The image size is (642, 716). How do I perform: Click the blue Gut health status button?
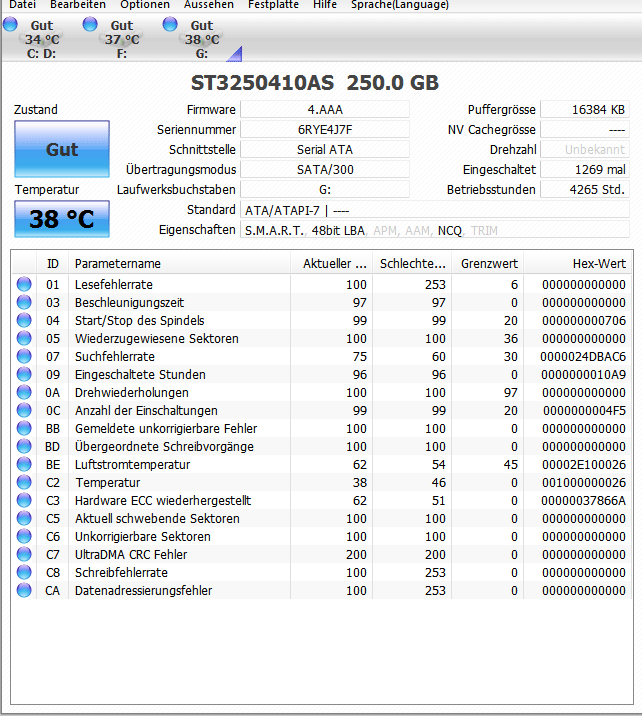point(62,149)
